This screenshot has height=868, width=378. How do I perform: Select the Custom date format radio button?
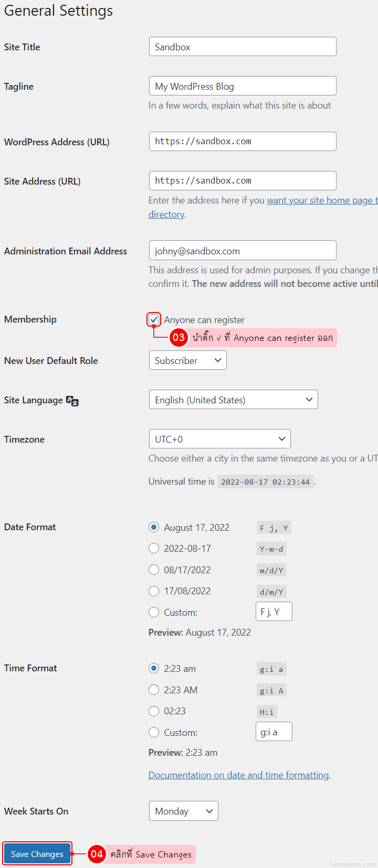154,612
